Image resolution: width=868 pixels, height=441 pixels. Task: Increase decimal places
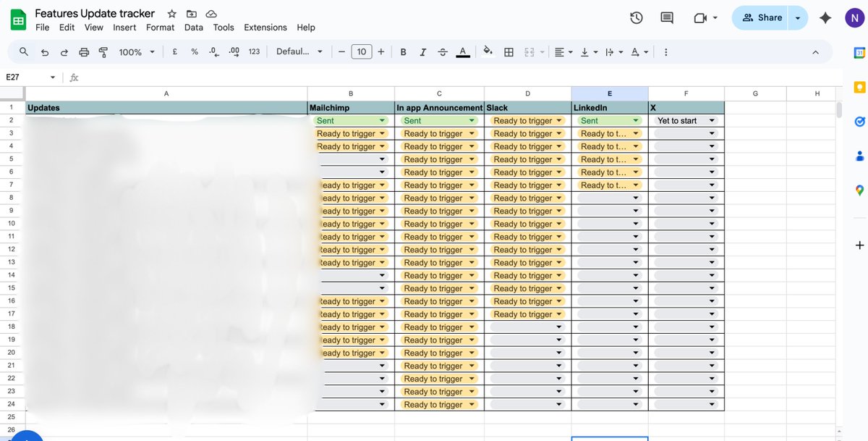[234, 52]
